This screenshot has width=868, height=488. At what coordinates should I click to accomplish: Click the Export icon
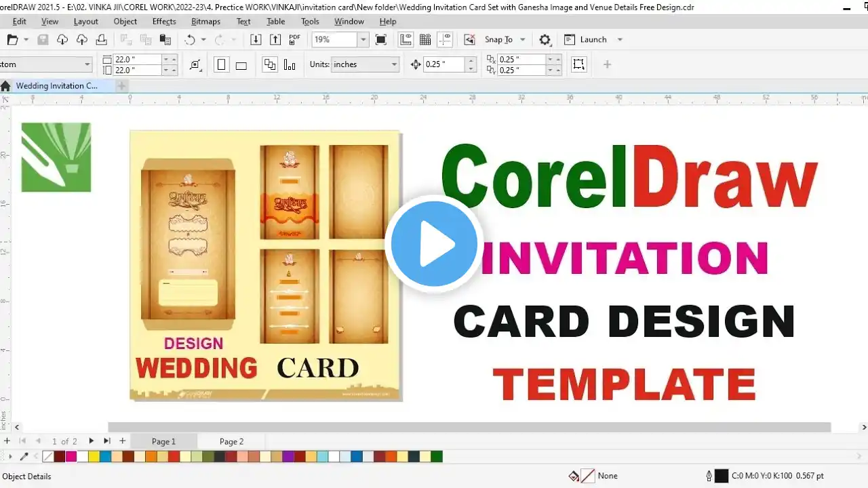(x=275, y=40)
